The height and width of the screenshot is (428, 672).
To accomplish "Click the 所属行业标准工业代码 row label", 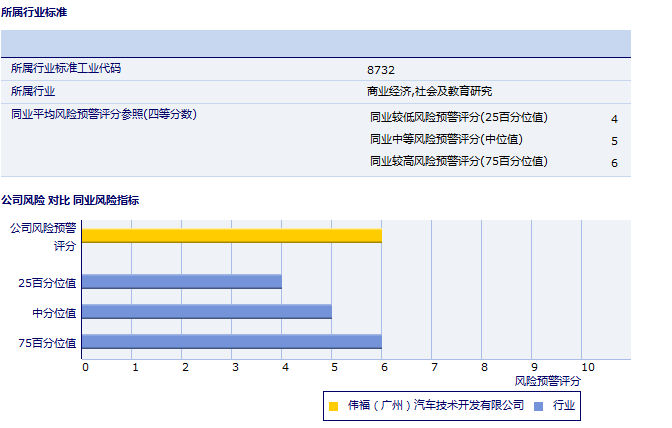I will point(72,69).
